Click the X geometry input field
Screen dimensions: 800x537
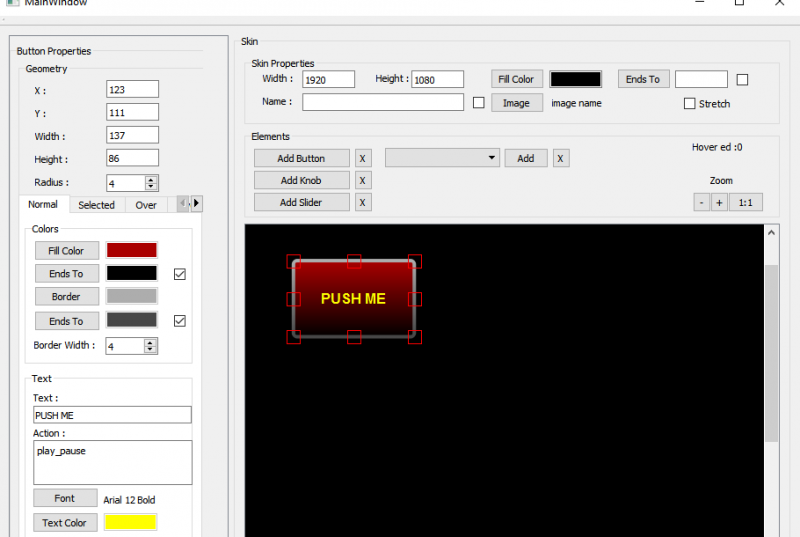pyautogui.click(x=133, y=89)
